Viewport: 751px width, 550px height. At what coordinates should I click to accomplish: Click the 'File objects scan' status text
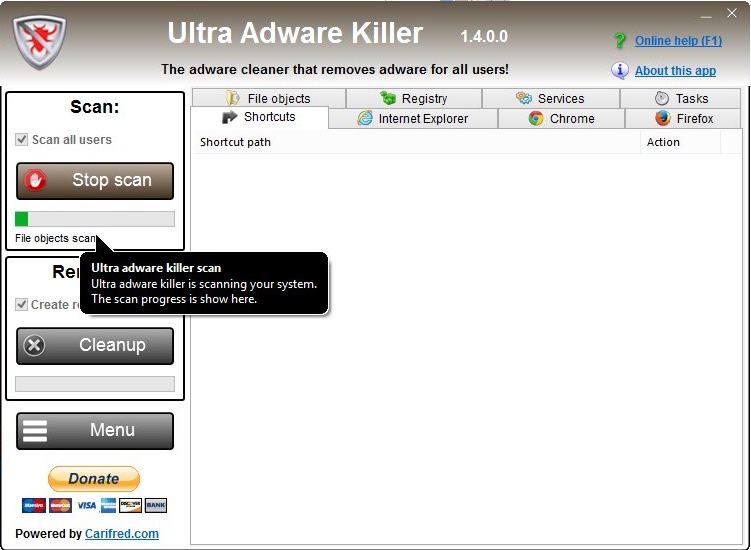(56, 238)
